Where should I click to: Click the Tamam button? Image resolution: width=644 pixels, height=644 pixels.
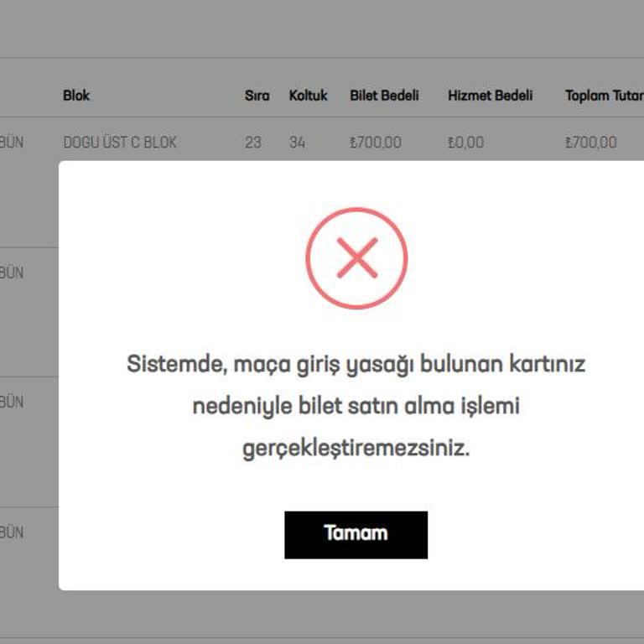356,535
